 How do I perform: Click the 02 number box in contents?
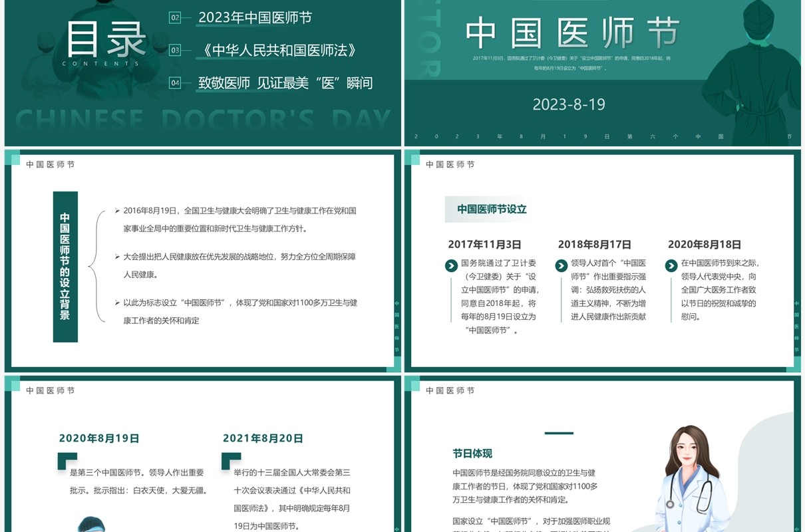point(175,18)
